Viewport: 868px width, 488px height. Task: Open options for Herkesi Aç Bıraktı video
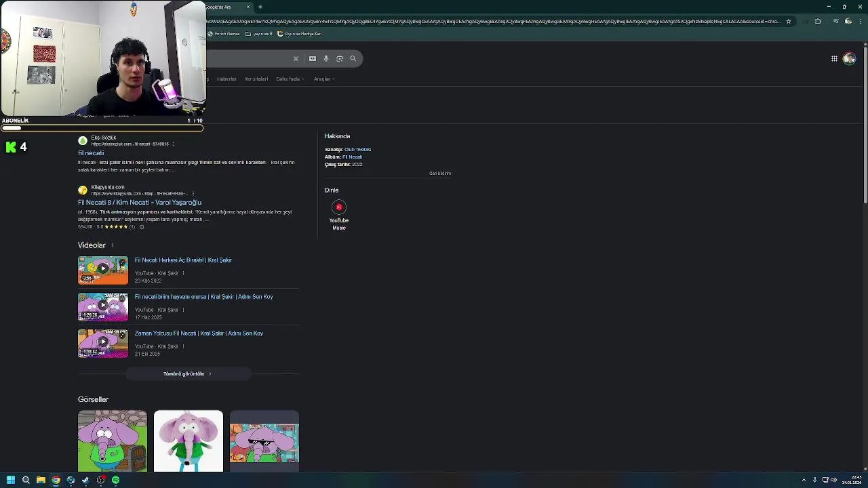pos(183,274)
